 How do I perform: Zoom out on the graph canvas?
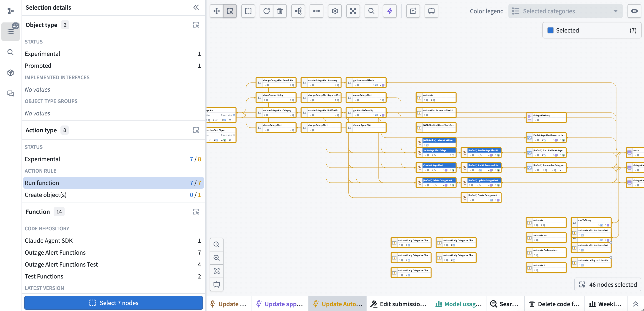[216, 258]
